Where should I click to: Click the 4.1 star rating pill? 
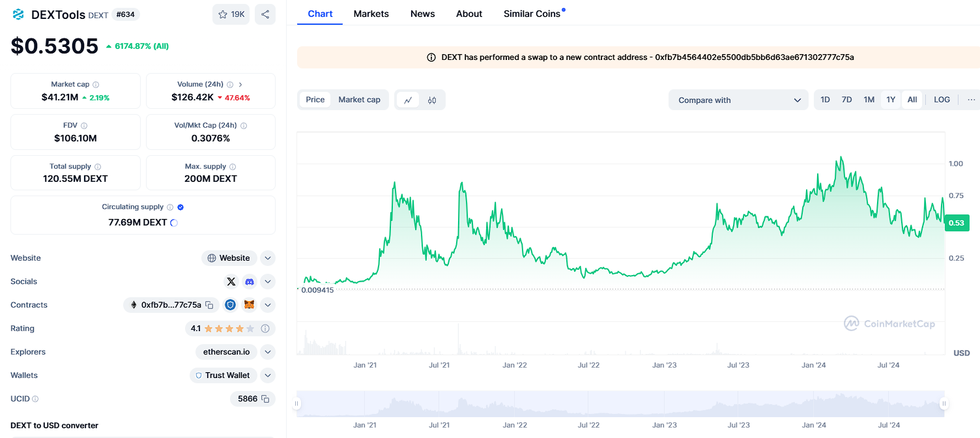coord(231,328)
